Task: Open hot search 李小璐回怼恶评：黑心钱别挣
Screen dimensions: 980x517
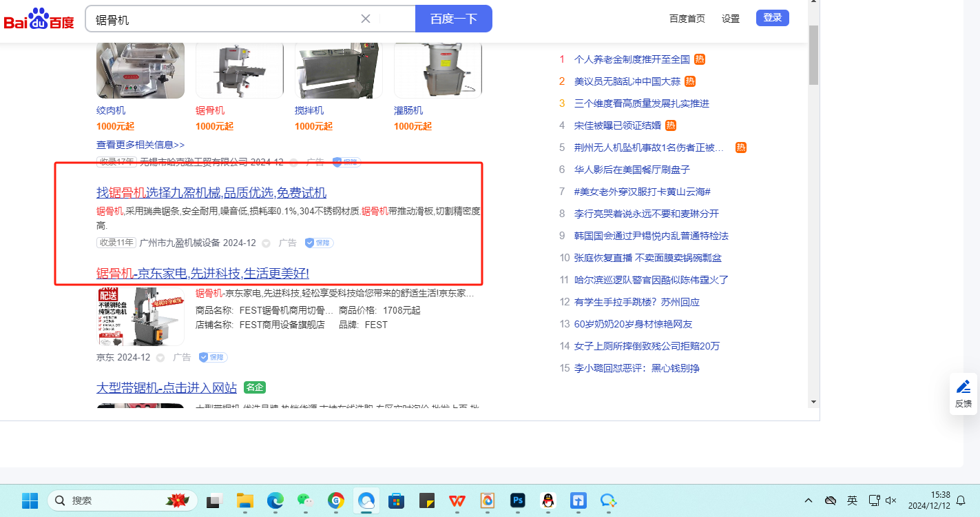Action: (x=637, y=368)
